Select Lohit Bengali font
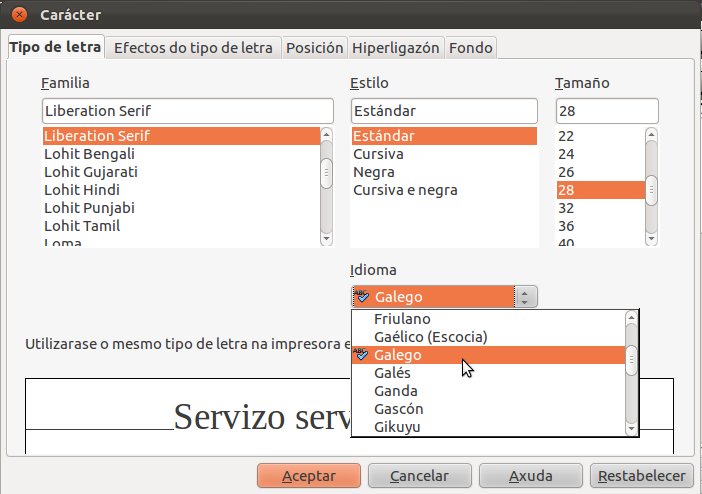The image size is (702, 494). (181, 154)
